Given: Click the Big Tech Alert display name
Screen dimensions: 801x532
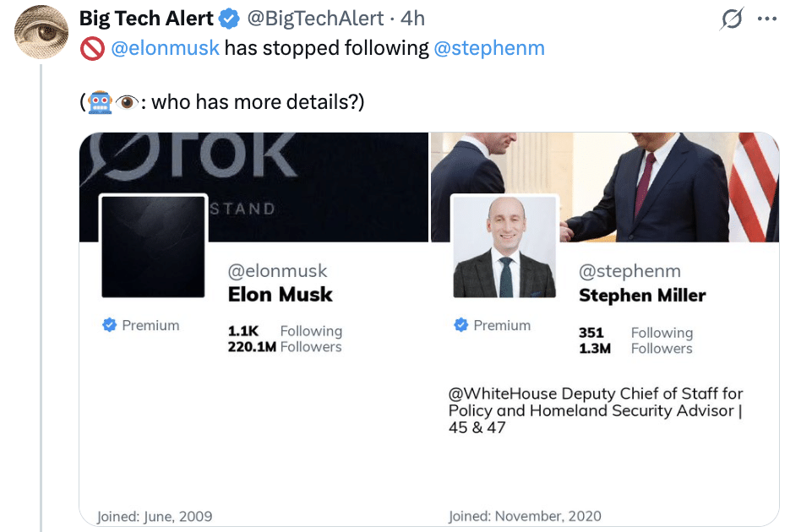Looking at the screenshot, I should (x=146, y=19).
